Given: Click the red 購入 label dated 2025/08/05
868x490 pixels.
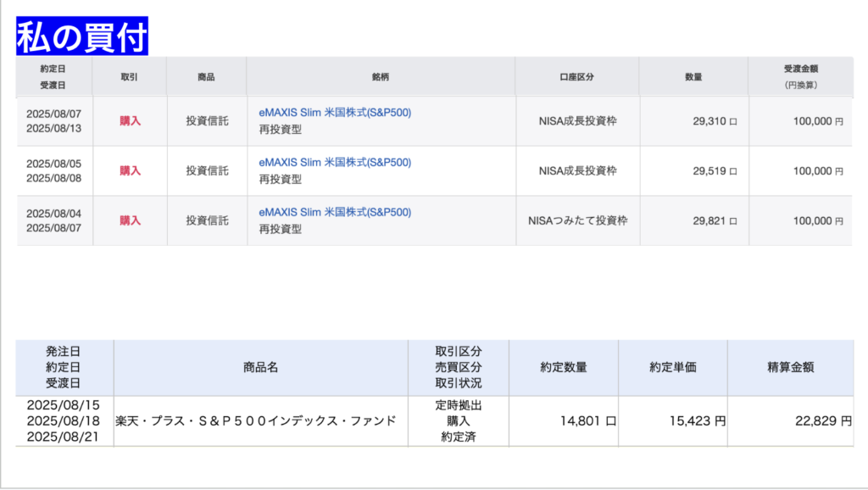Looking at the screenshot, I should point(130,171).
